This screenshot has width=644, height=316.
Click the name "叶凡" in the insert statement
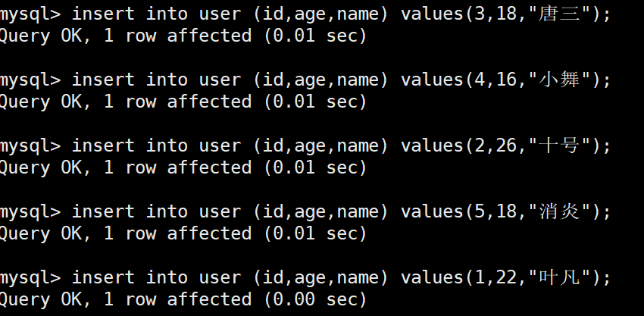pyautogui.click(x=559, y=278)
